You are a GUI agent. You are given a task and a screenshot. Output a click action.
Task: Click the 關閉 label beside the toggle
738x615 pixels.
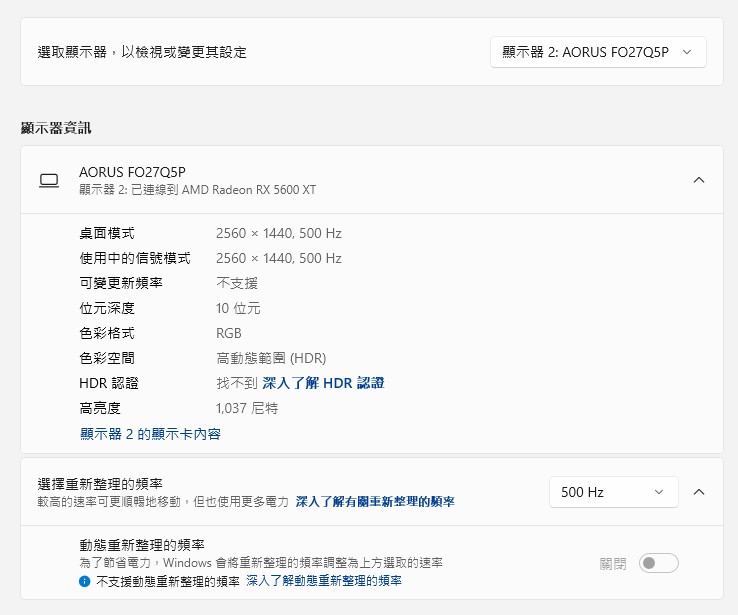pyautogui.click(x=613, y=564)
